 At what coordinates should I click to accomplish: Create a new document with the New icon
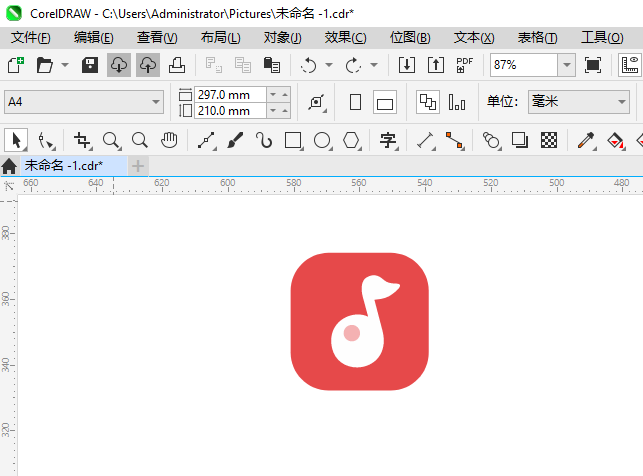pyautogui.click(x=16, y=65)
